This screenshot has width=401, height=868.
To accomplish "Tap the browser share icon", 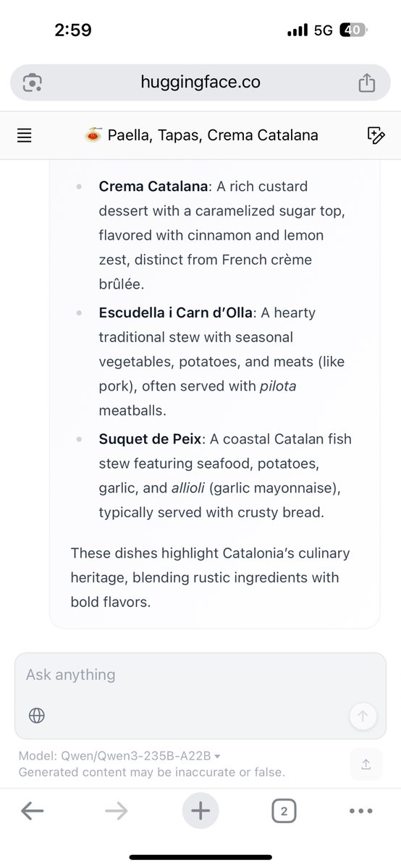I will [x=367, y=82].
